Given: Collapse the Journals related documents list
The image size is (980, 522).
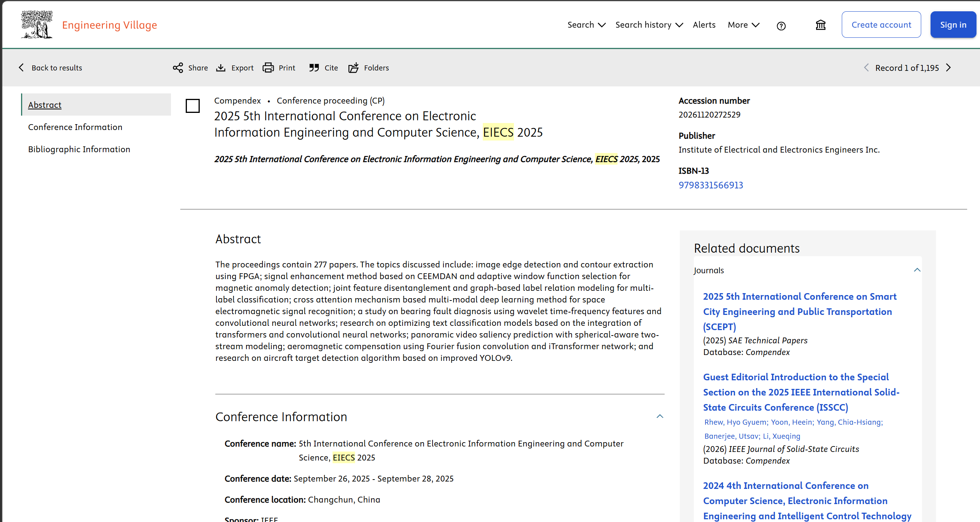Looking at the screenshot, I should [x=917, y=270].
